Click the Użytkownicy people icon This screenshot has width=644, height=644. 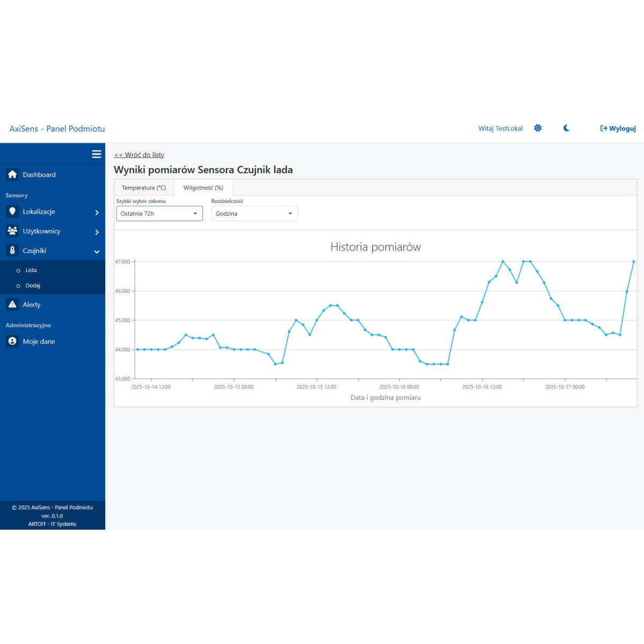(x=12, y=231)
